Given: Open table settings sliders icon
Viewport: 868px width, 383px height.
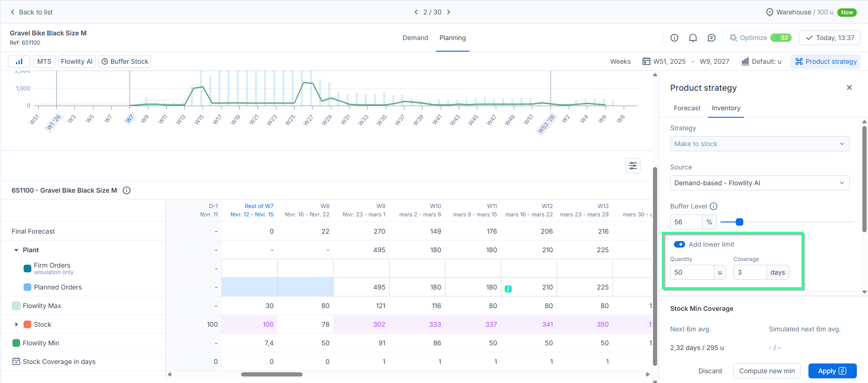Looking at the screenshot, I should pyautogui.click(x=632, y=166).
